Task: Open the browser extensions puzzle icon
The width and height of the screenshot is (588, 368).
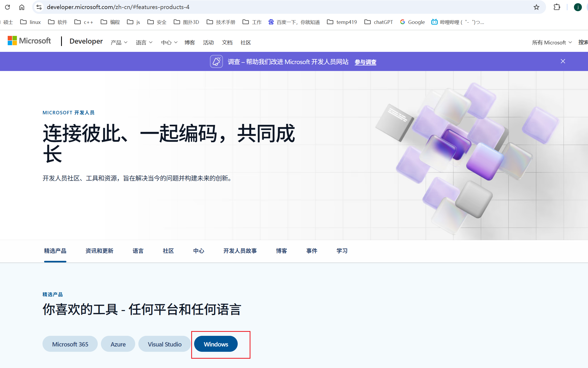Action: pyautogui.click(x=557, y=7)
